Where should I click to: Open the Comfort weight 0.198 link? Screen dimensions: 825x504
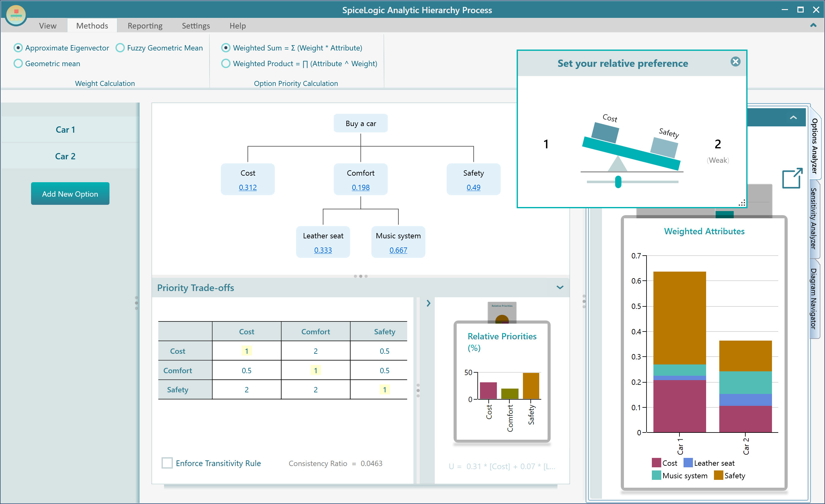361,188
